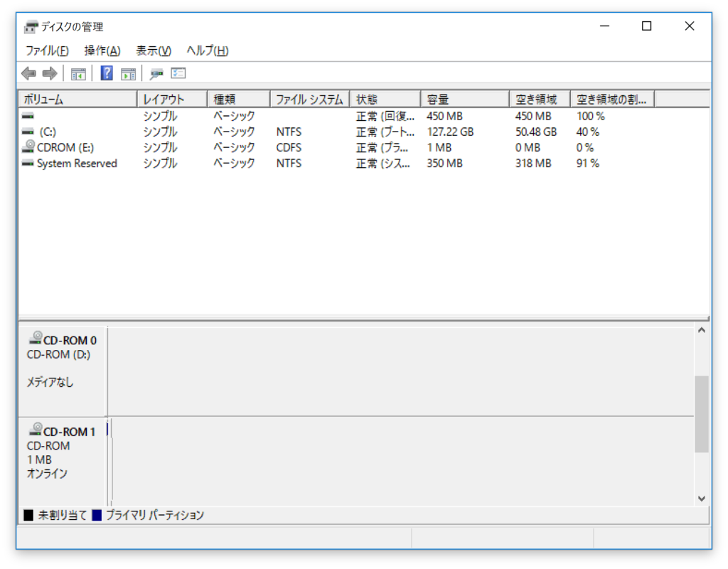Select the unnamed 450 MB volume drive icon

coord(28,116)
